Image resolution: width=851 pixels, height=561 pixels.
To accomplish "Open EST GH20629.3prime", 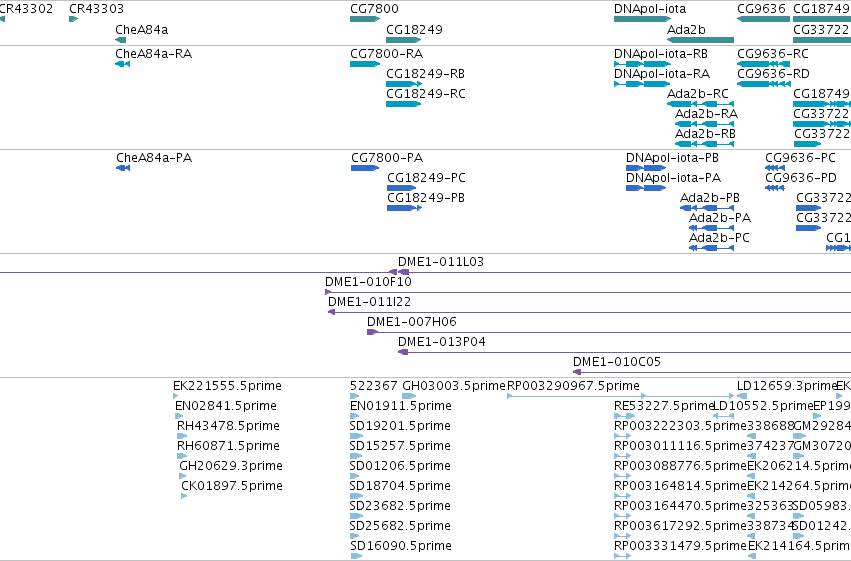I will (x=231, y=467).
